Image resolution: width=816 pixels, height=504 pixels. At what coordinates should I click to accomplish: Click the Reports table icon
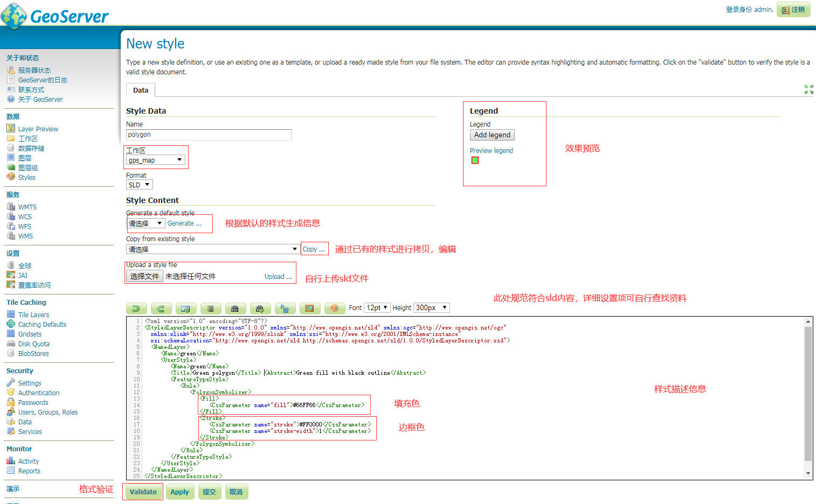coord(11,471)
